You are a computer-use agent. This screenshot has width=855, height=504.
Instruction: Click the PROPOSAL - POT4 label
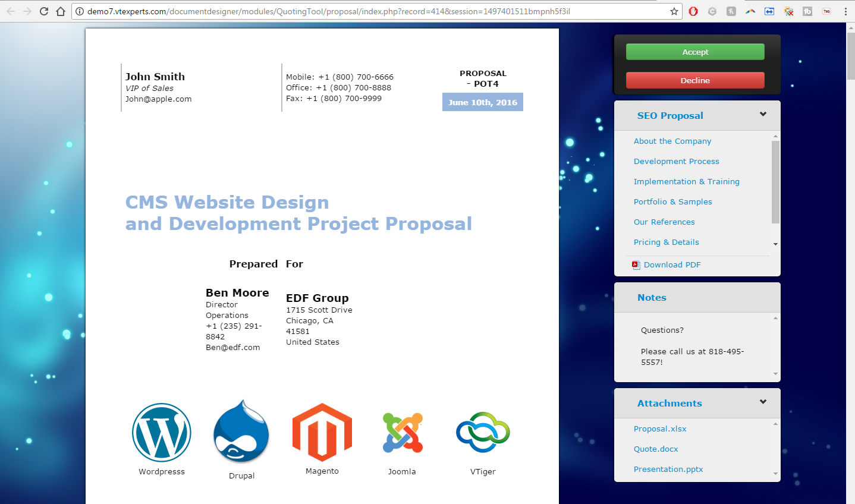point(483,78)
